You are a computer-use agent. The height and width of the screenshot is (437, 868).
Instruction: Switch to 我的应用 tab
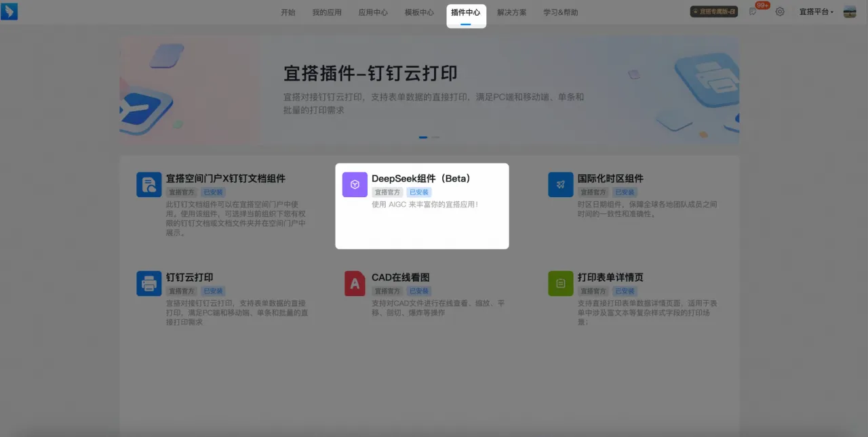(x=327, y=12)
